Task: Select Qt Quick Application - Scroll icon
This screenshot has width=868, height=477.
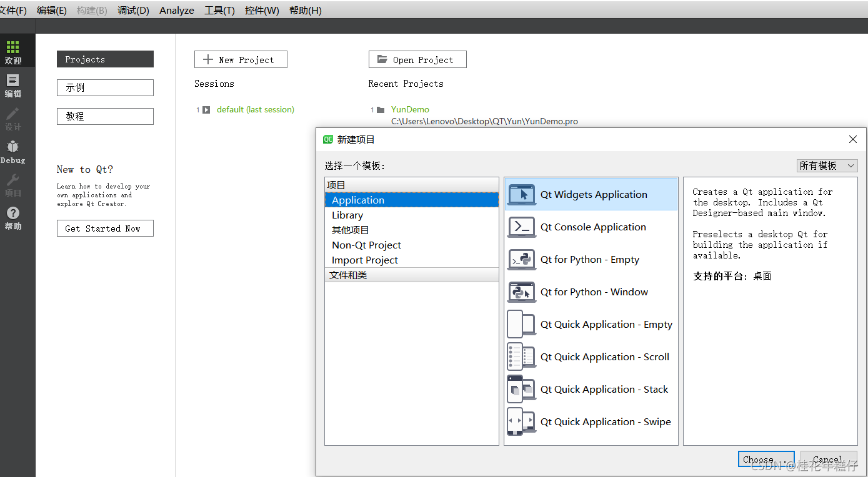Action: 521,357
